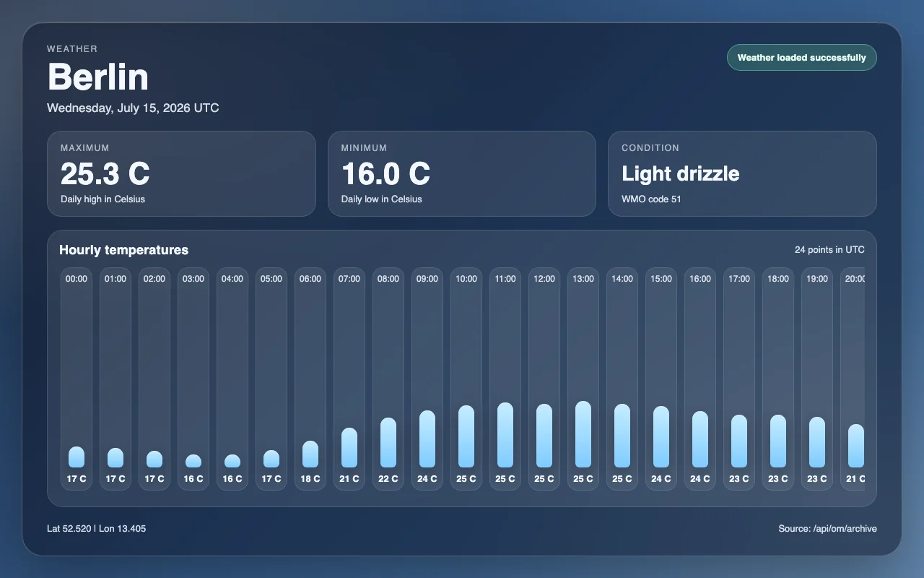Pick the 14:00 hourly temperature bar
Screen dimensions: 924x578
[x=622, y=436]
